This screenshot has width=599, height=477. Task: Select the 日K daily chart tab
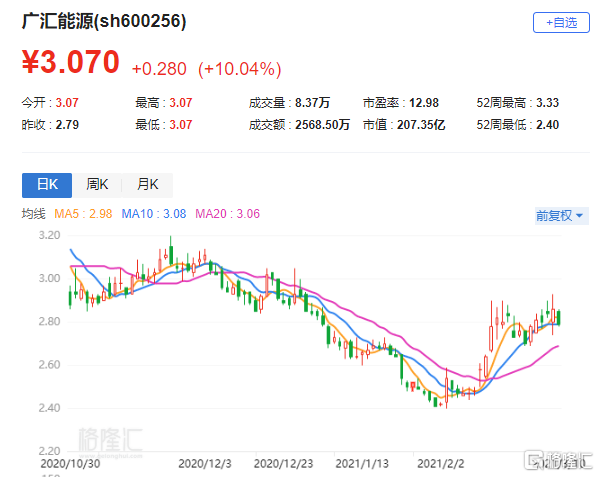pos(47,185)
